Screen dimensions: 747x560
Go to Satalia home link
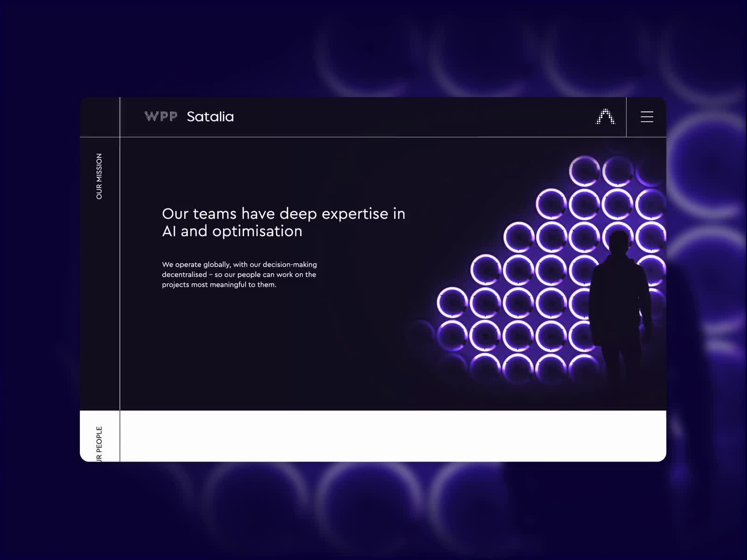pos(210,117)
